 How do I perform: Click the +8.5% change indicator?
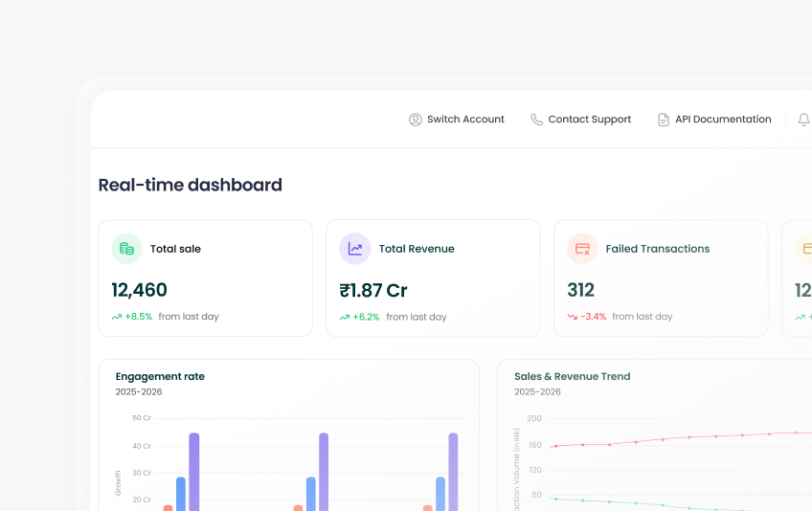138,317
